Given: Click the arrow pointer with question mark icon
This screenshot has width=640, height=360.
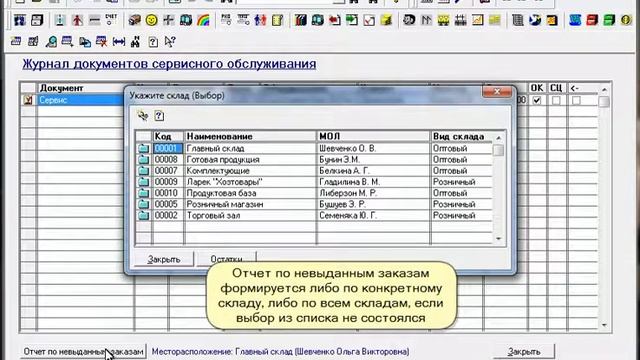Looking at the screenshot, I should (x=170, y=42).
